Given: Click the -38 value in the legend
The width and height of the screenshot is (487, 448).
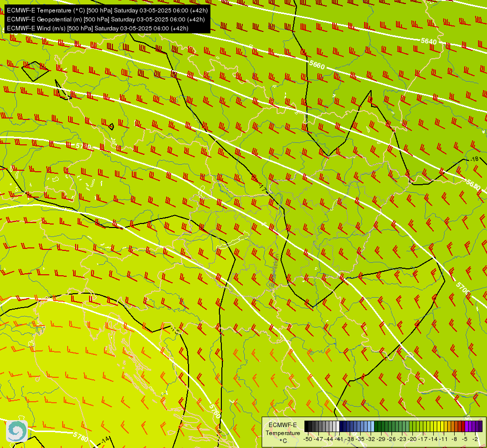Looking at the screenshot, I should coord(350,439).
